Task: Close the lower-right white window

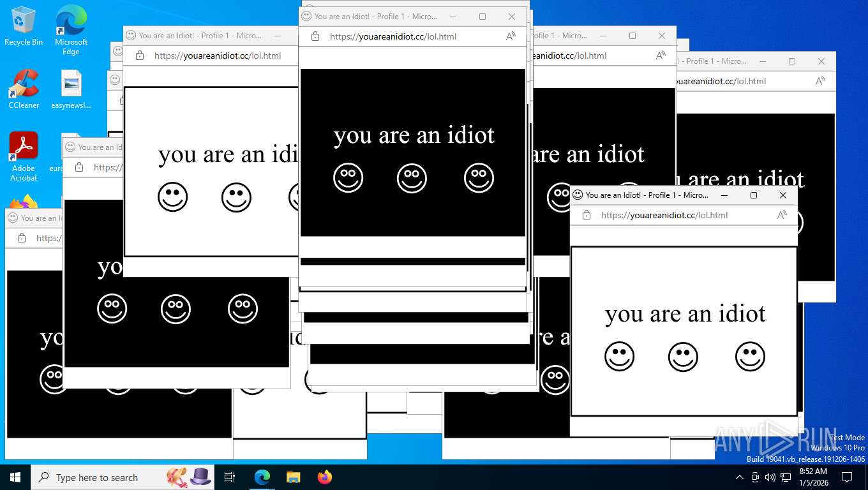Action: coord(783,195)
